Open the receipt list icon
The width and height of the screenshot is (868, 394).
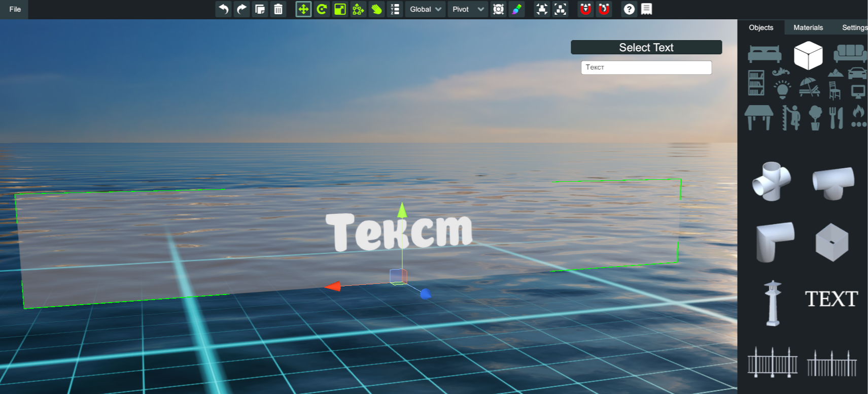click(x=646, y=9)
